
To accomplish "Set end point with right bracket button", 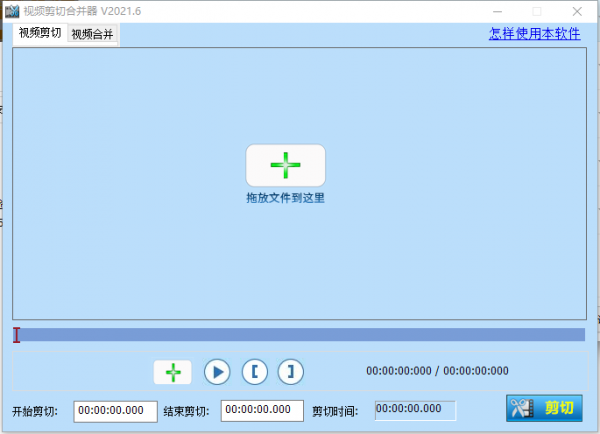I will coord(290,372).
